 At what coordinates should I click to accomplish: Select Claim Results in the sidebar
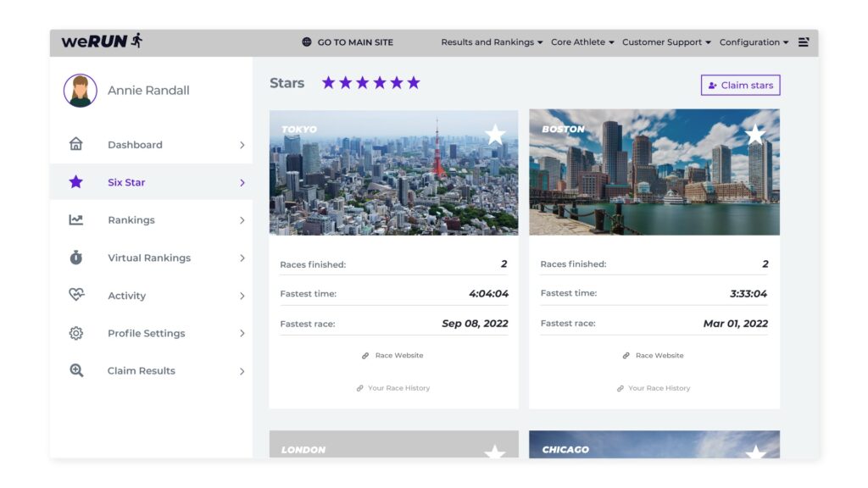[151, 371]
